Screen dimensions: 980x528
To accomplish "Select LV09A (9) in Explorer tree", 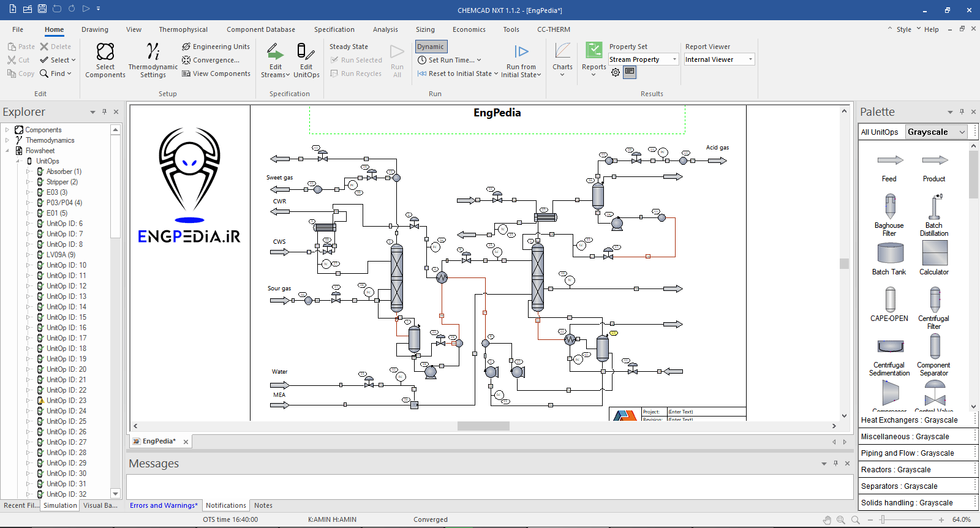I will (61, 255).
